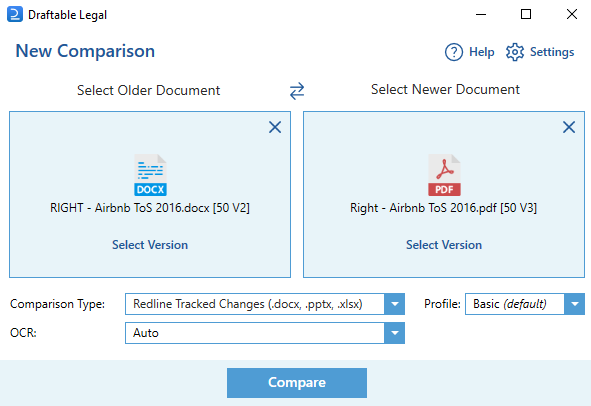The image size is (591, 406).
Task: Select Version for the older DOCX document
Action: (150, 245)
